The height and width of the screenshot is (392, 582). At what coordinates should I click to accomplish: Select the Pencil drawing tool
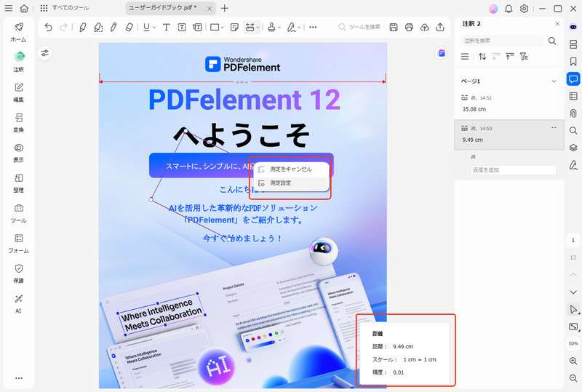[113, 27]
